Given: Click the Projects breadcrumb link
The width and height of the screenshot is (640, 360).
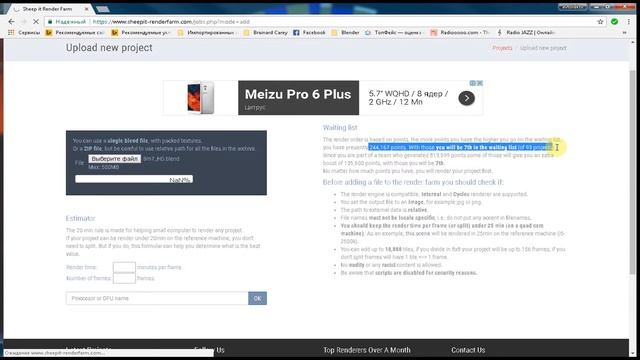Looking at the screenshot, I should 502,48.
